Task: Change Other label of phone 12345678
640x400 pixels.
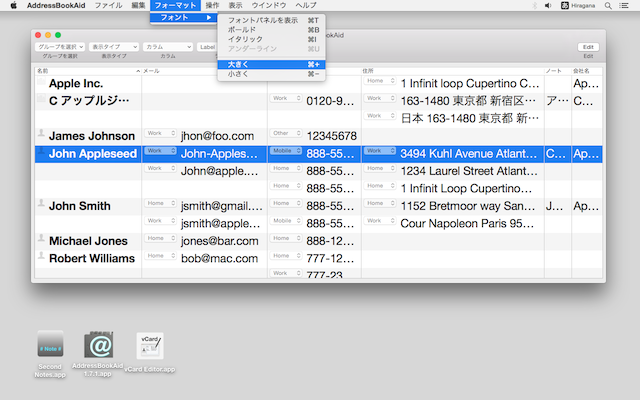Action: pyautogui.click(x=286, y=133)
